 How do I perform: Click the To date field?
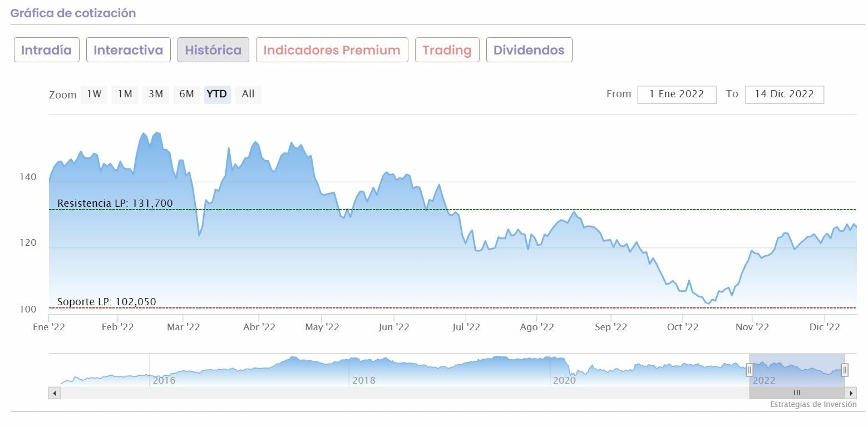pyautogui.click(x=784, y=94)
